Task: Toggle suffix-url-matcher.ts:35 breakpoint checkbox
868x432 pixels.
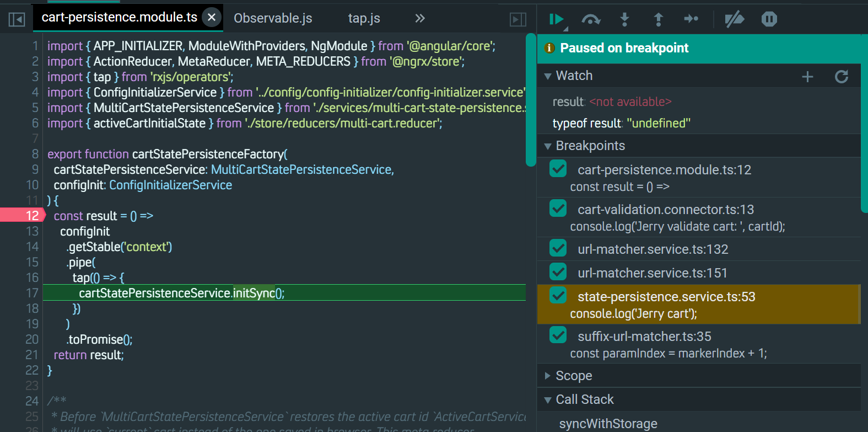Action: point(558,335)
